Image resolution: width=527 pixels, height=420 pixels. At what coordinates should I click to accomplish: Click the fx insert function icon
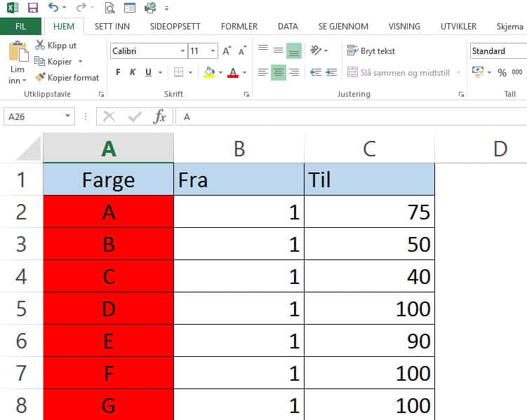pyautogui.click(x=160, y=116)
